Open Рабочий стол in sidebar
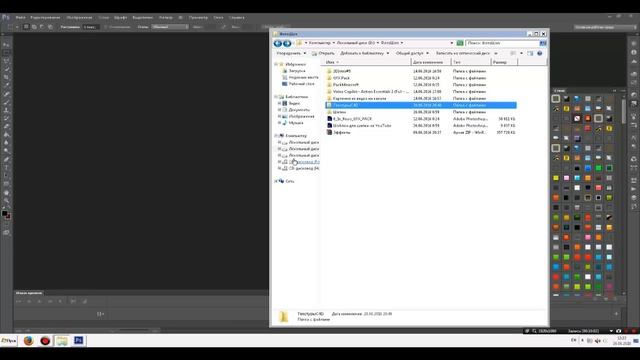Viewport: 640px width, 360px height. point(301,84)
